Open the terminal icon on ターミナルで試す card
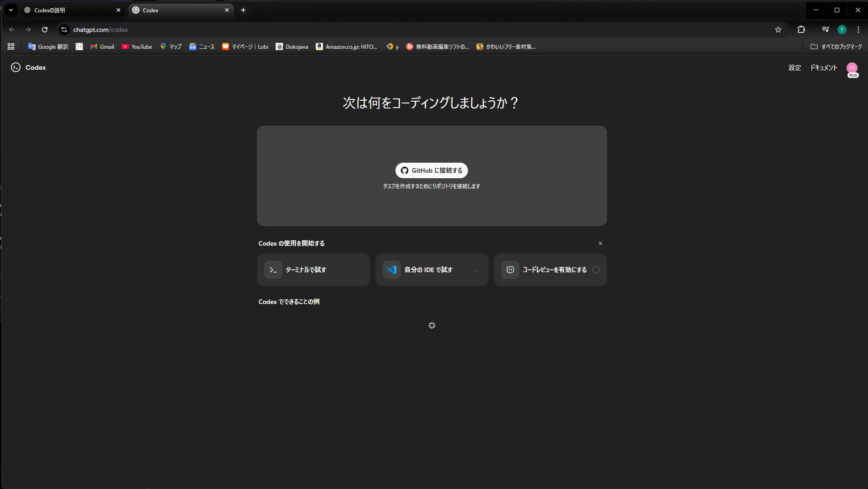Image resolution: width=868 pixels, height=489 pixels. click(x=273, y=270)
